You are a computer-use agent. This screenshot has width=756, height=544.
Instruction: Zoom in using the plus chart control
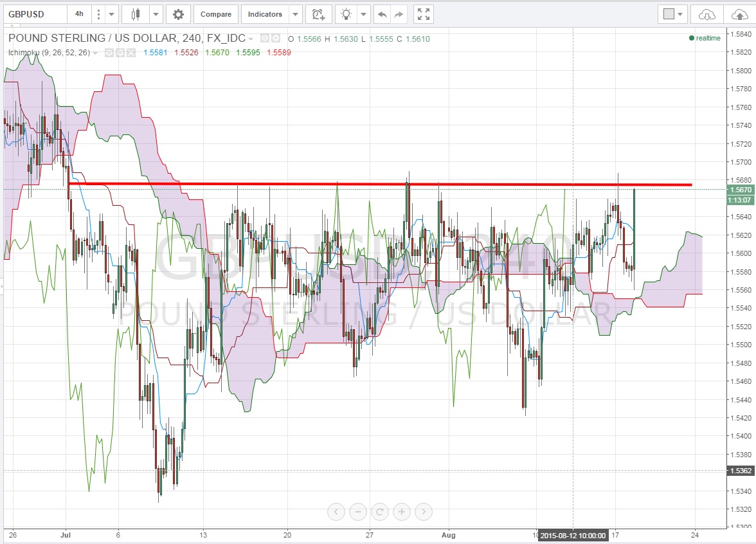401,512
